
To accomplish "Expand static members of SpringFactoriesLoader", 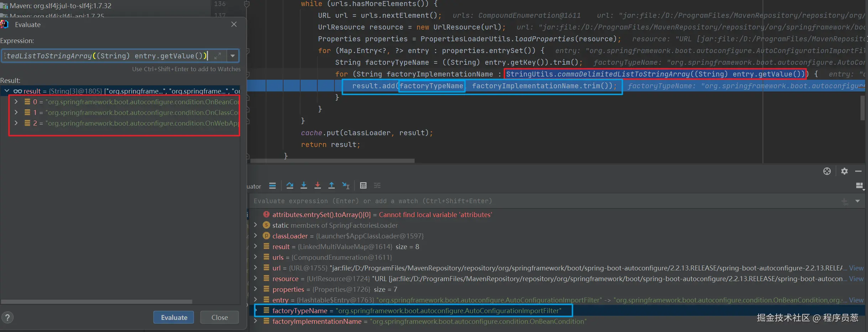I will pos(255,225).
